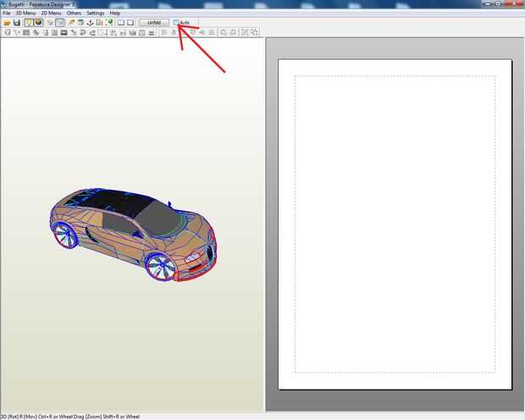Screen dimensions: 525x420
Task: Click the first magnifier zoom icon
Action: pos(224,32)
